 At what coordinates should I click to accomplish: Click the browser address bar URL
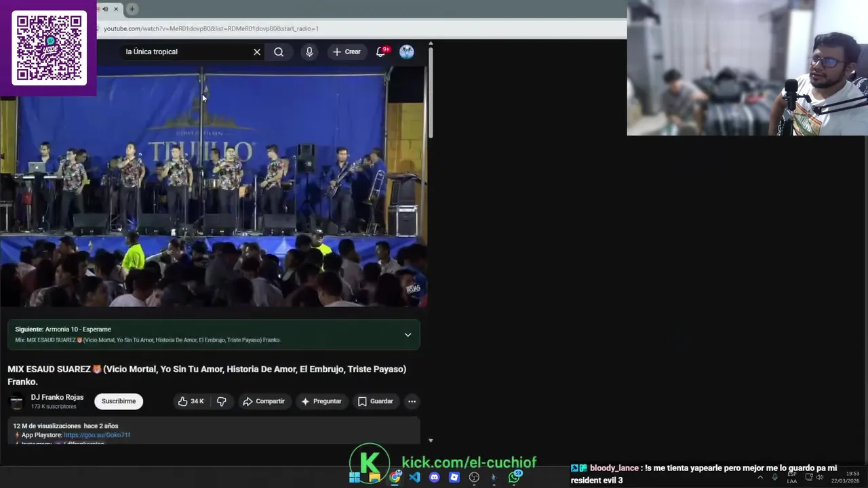(211, 28)
